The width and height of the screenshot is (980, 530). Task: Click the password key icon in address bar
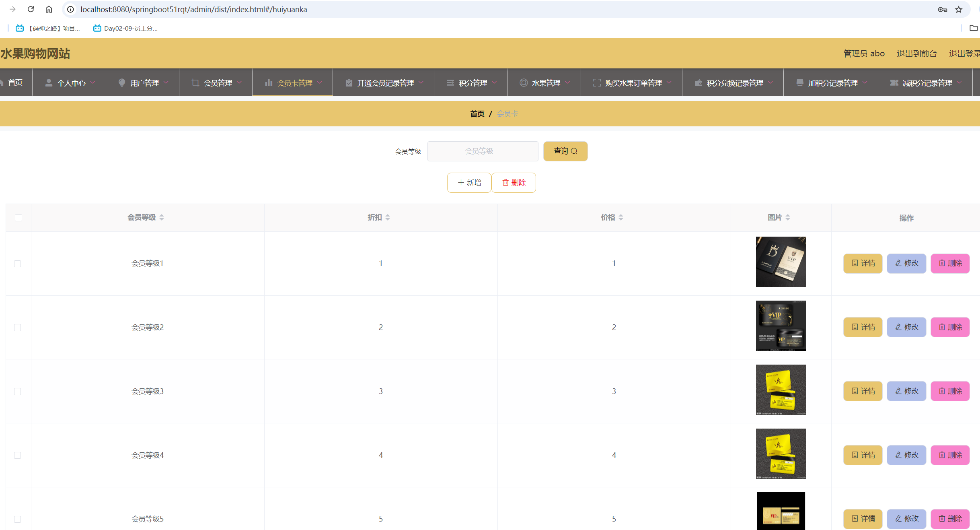pyautogui.click(x=942, y=9)
